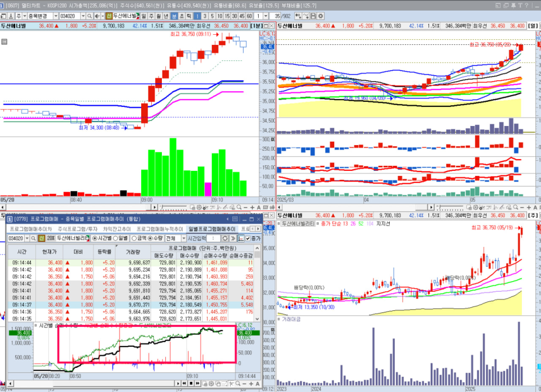Click the horizontal scrollbar under the daily chart

[x=356, y=207]
